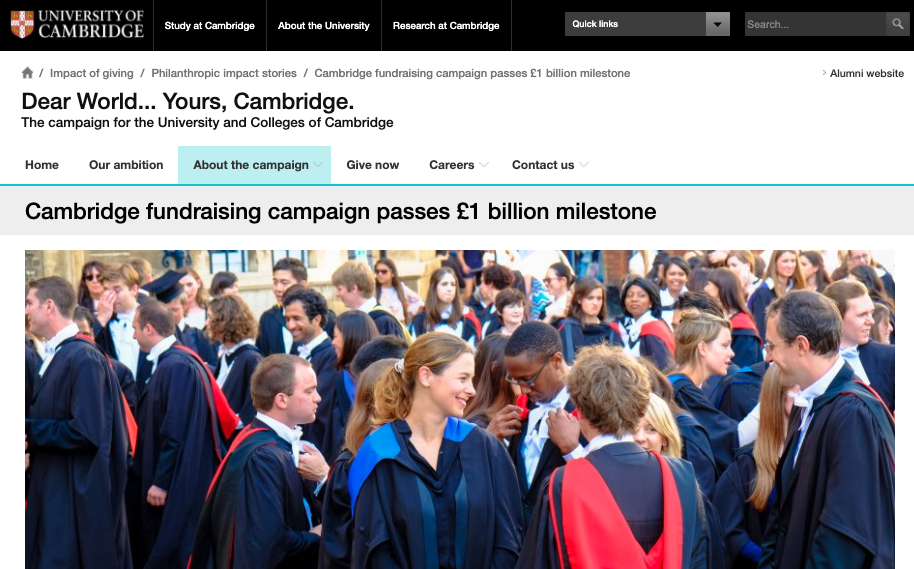Click into the Search input field
Screen dimensions: 914x569
tap(815, 24)
